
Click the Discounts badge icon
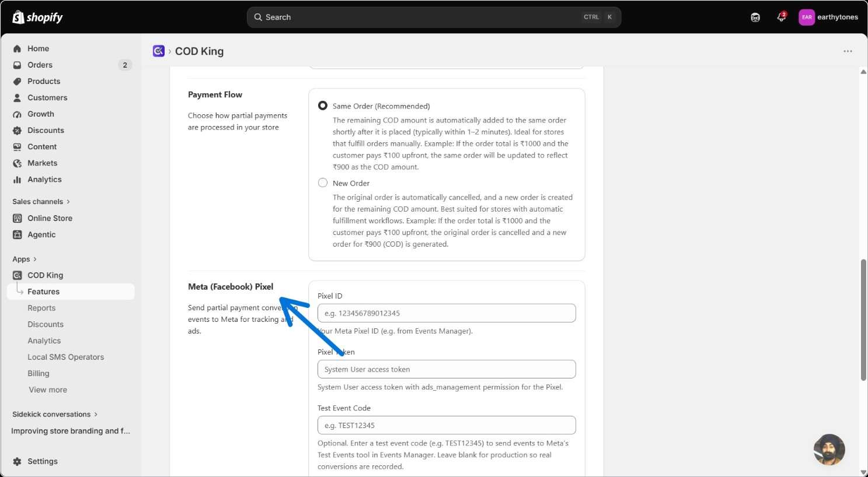point(18,131)
